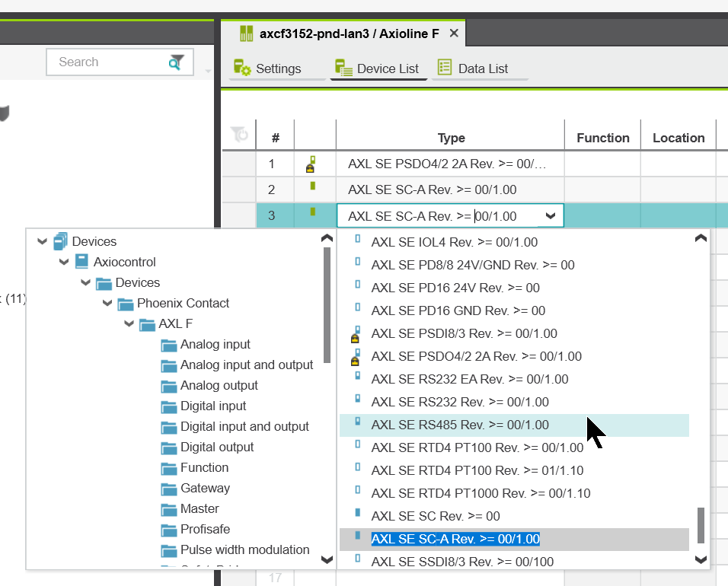Click the safety module icon in row 1
728x586 pixels.
pyautogui.click(x=311, y=164)
